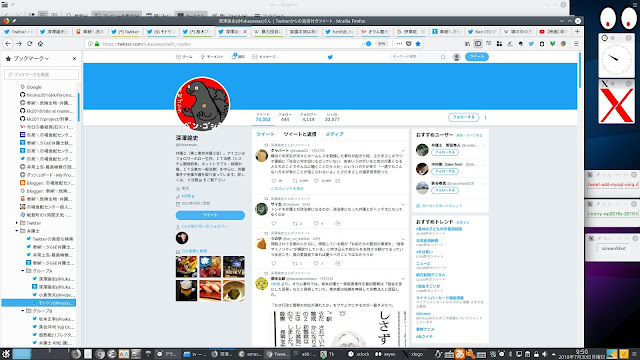Click the blue ツイート button in top bar
This screenshot has height=360, width=640.
[x=477, y=57]
